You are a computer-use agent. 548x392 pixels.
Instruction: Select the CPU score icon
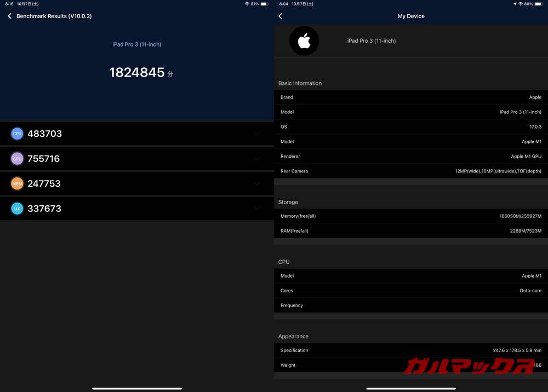(x=17, y=133)
